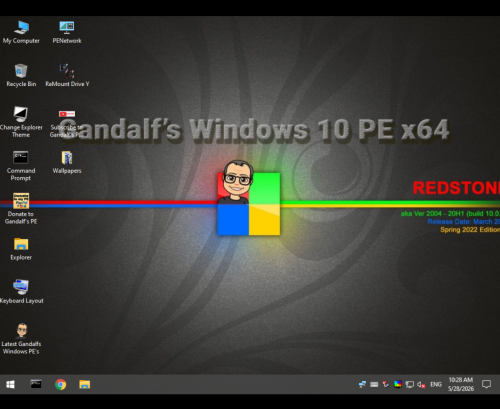Select the Latest Gandalfs Windows PE's icon

tap(21, 339)
